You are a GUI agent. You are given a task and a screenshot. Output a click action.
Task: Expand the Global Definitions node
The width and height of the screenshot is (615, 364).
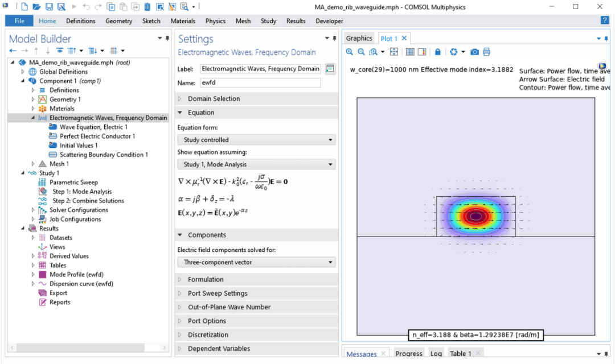tap(23, 72)
